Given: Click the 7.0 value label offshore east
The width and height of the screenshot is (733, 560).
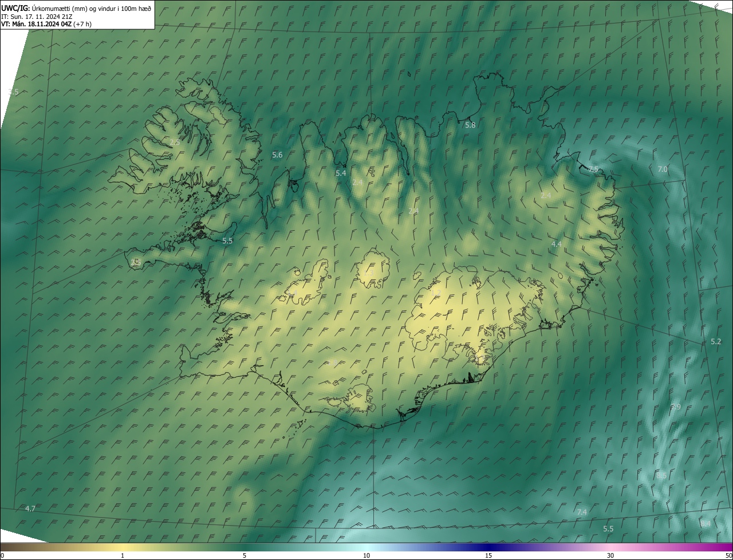Looking at the screenshot, I should point(663,169).
